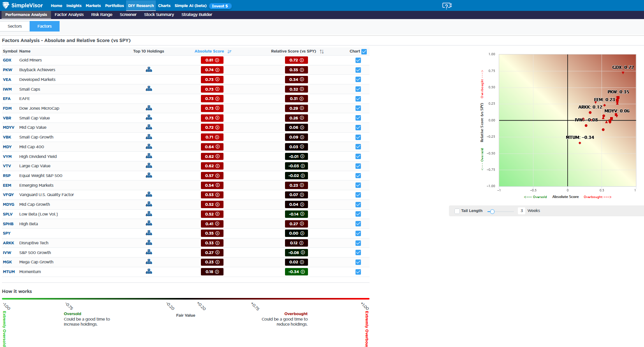Sort by Relative Score column arrows
The width and height of the screenshot is (644, 347).
(x=322, y=51)
